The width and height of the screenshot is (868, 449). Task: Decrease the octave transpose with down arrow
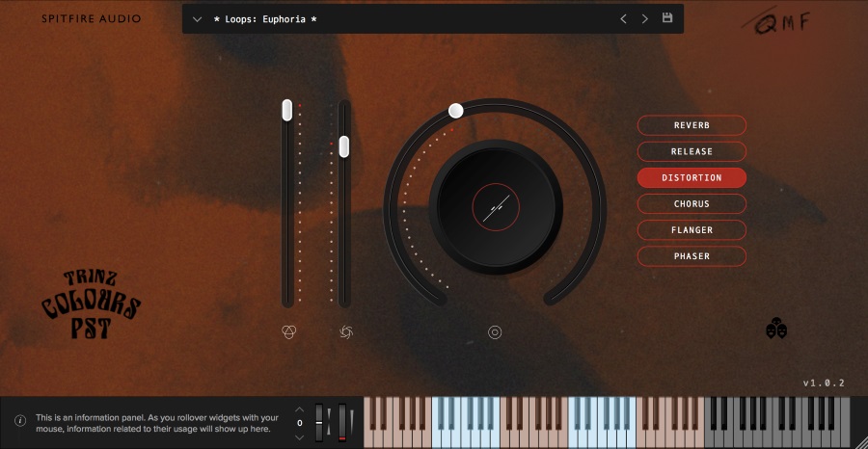click(300, 437)
